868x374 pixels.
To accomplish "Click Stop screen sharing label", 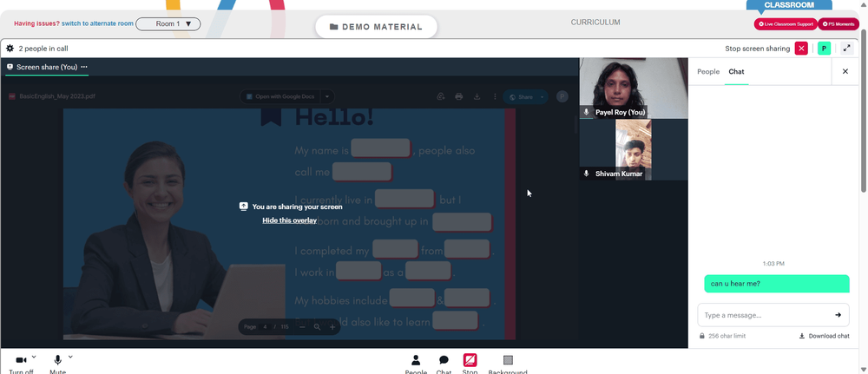I will pos(757,49).
